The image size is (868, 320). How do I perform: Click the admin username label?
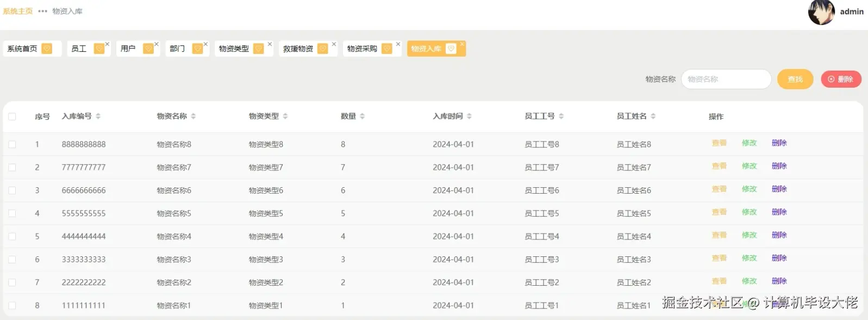tap(852, 11)
